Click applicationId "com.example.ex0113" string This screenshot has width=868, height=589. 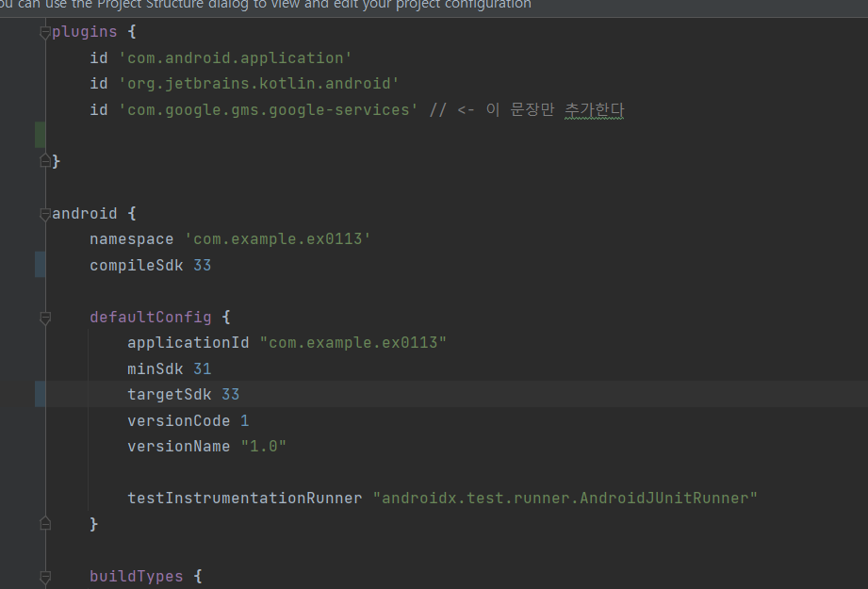click(x=352, y=343)
